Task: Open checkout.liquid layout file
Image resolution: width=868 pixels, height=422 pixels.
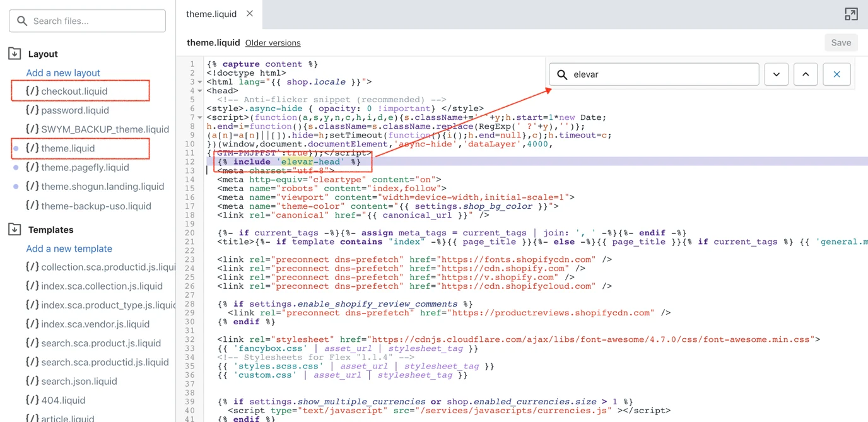Action: point(74,91)
